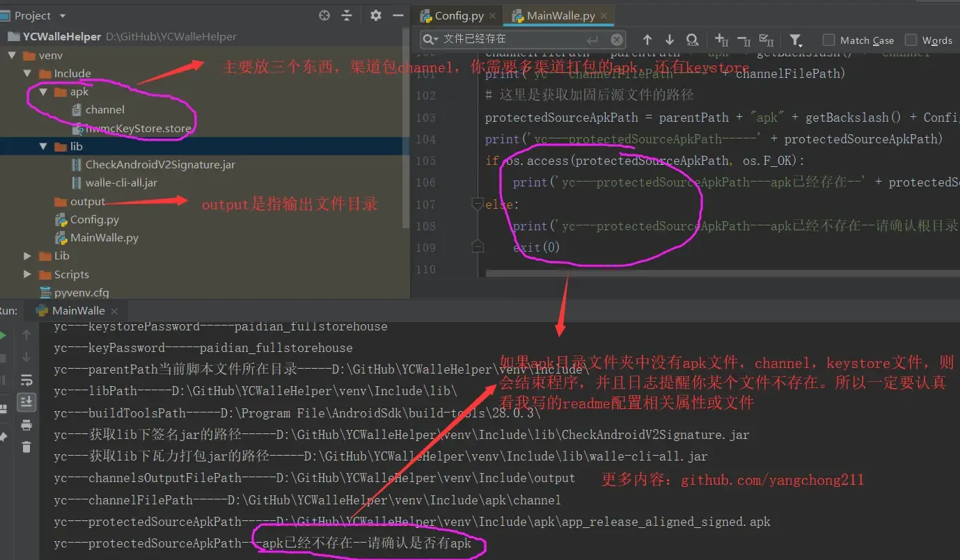Click the print icon in Run panel
Viewport: 960px width, 560px height.
pos(26,424)
